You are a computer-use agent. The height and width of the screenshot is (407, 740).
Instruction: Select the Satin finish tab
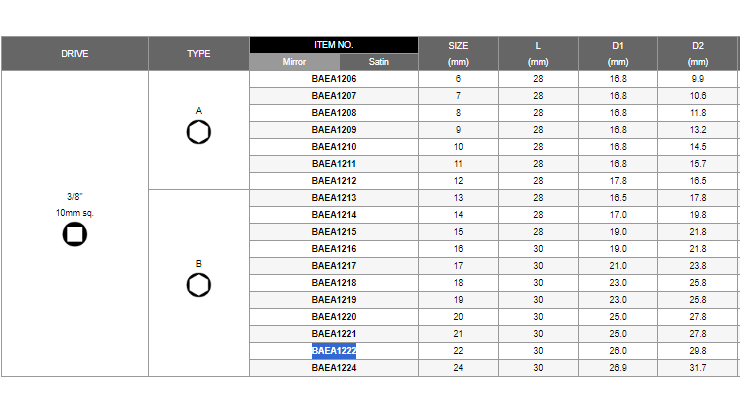[378, 62]
